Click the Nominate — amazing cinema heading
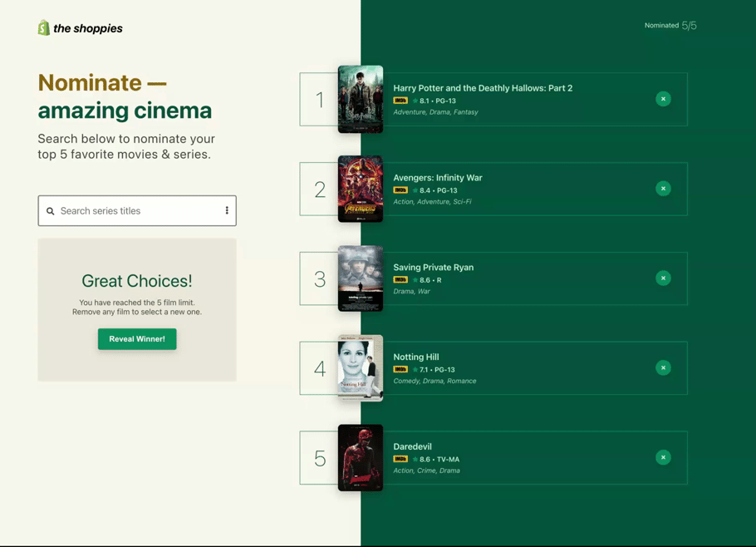 tap(125, 96)
